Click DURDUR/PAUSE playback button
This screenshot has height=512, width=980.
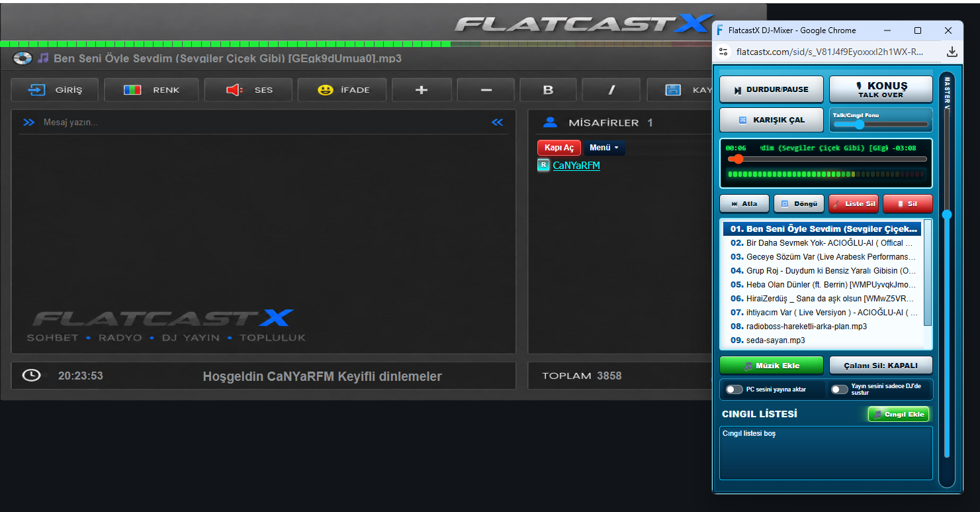772,89
